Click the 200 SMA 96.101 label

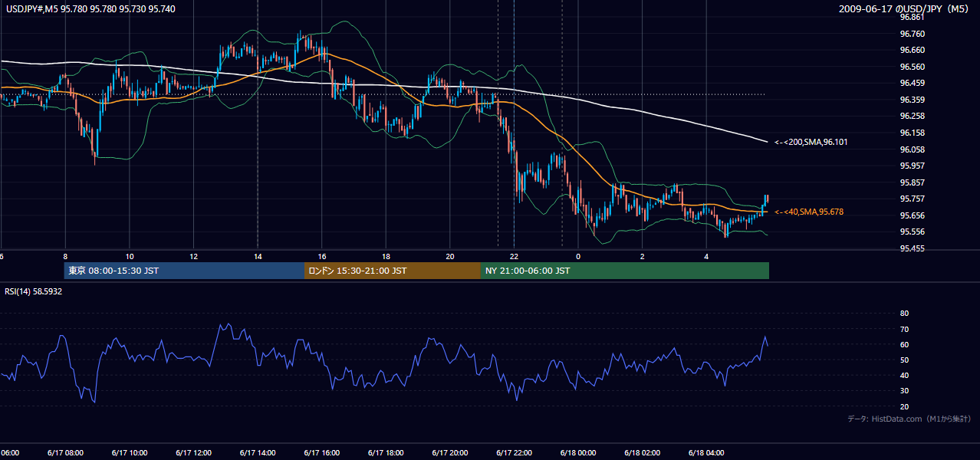(x=811, y=142)
